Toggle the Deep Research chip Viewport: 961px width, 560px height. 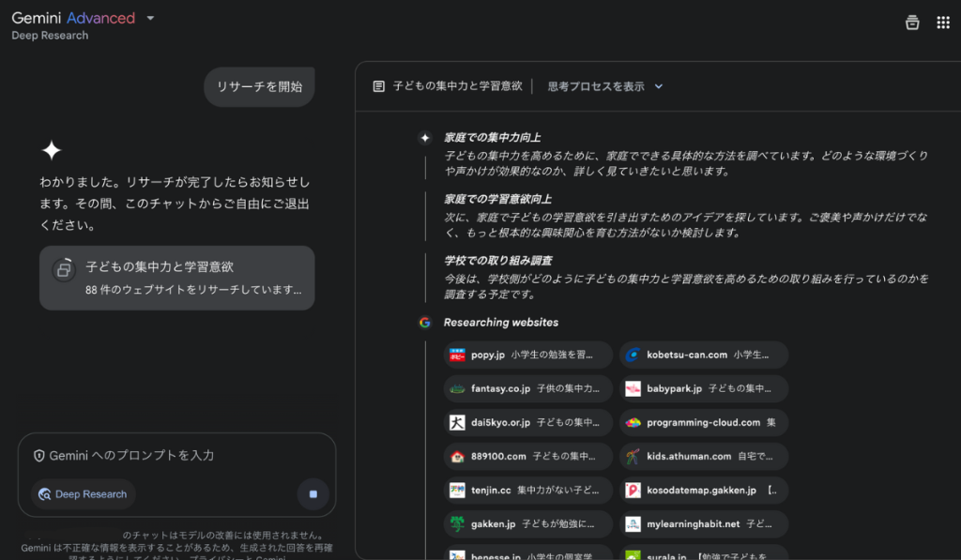click(x=83, y=494)
